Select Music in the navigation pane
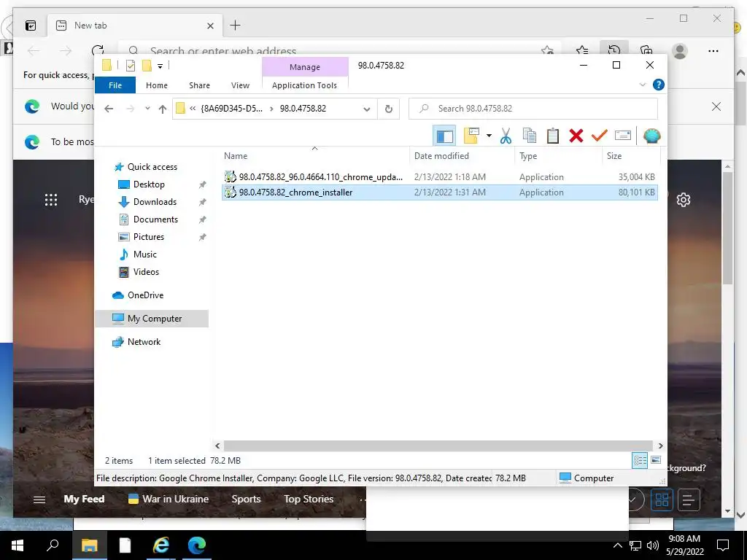 [x=145, y=254]
